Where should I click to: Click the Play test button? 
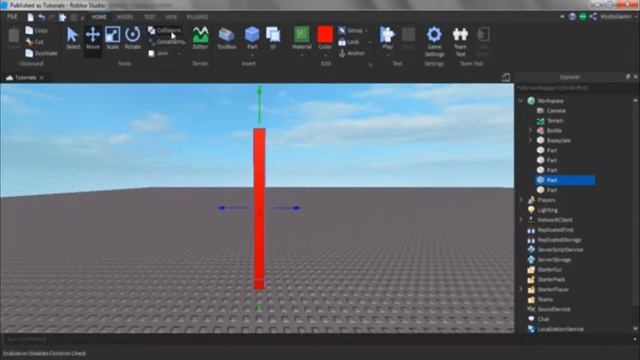[x=387, y=38]
